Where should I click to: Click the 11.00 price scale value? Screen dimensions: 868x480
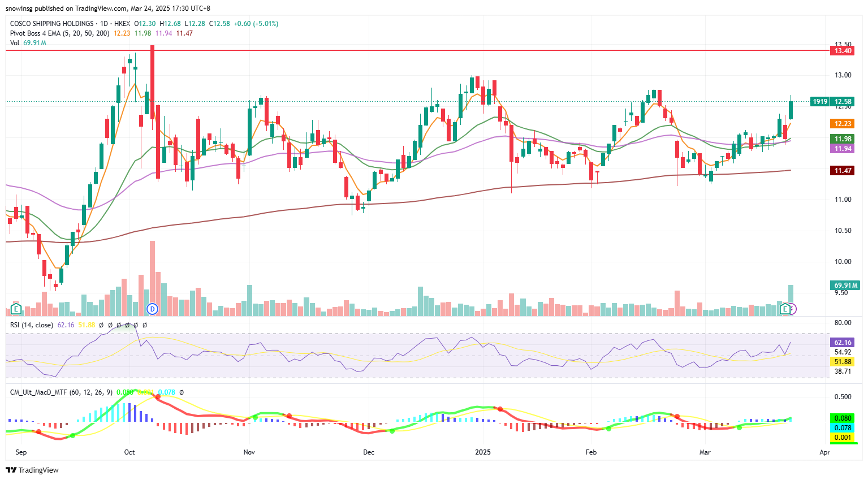(843, 200)
